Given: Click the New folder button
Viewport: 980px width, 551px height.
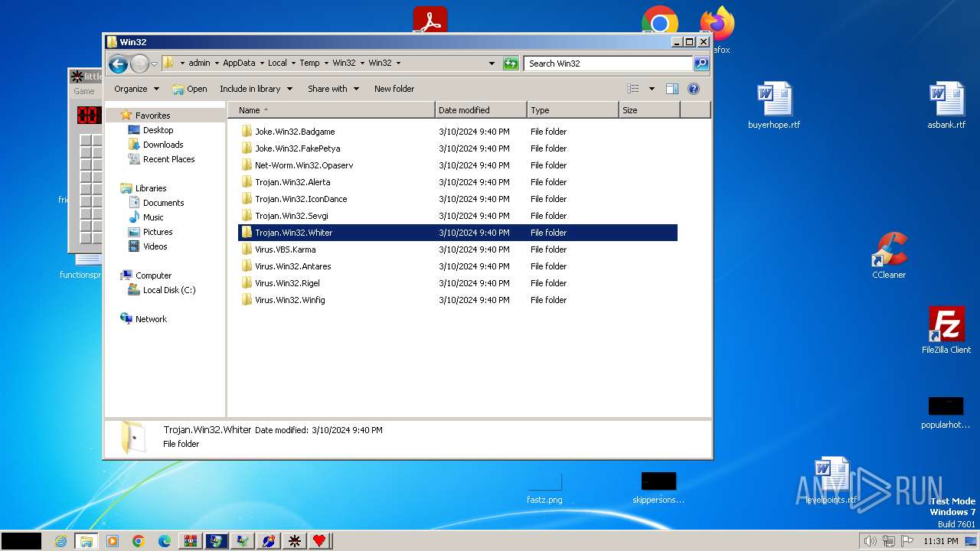Looking at the screenshot, I should [x=394, y=89].
